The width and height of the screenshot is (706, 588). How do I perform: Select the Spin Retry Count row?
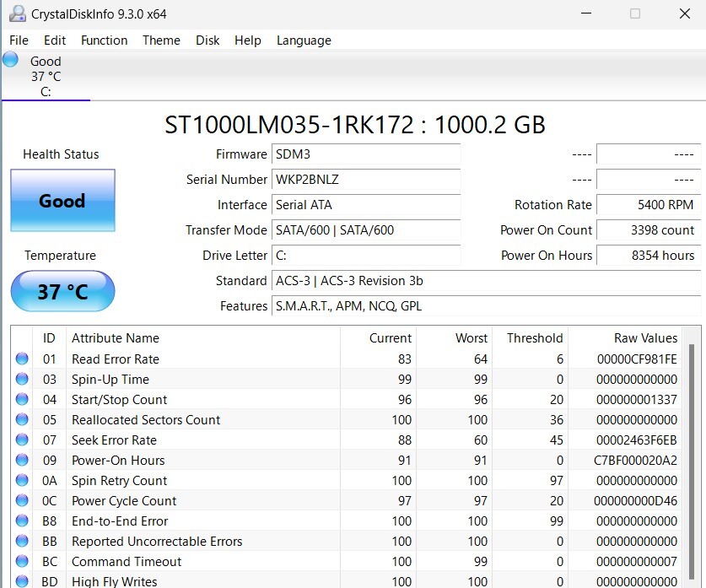pos(119,480)
